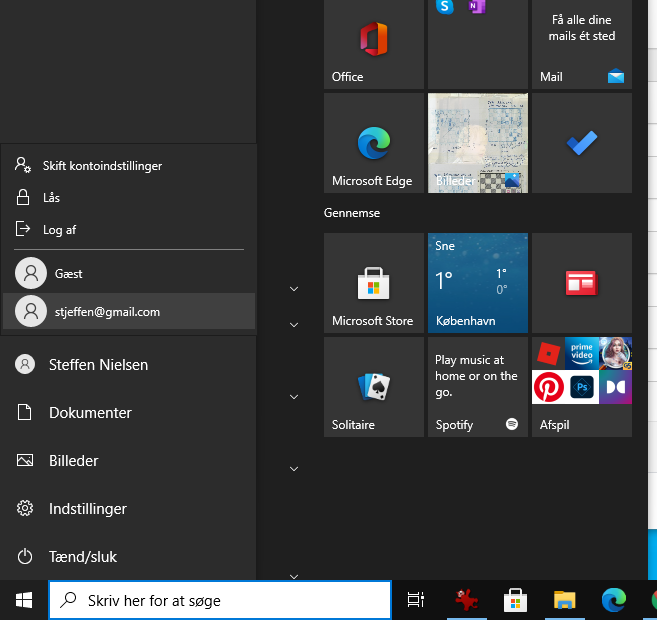This screenshot has height=620, width=657.
Task: Open OneNote from the tile folder
Action: click(x=477, y=7)
